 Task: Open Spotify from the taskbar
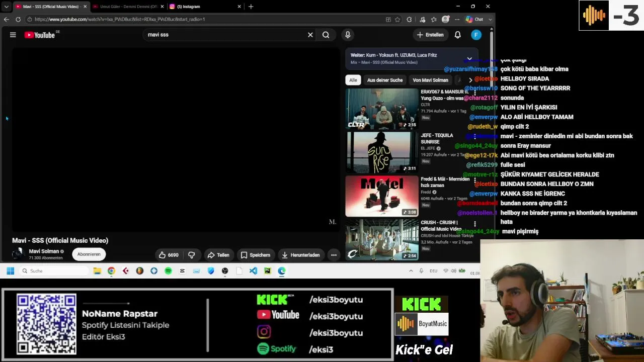point(168,271)
